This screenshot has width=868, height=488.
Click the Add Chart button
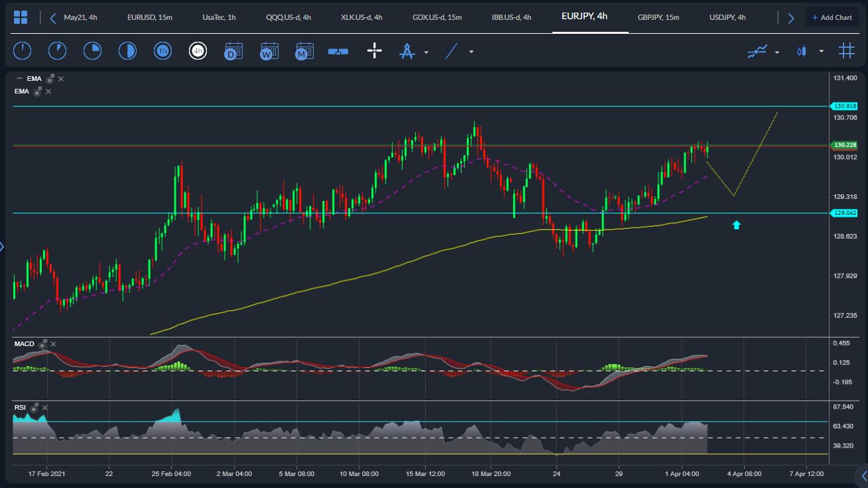pyautogui.click(x=832, y=17)
